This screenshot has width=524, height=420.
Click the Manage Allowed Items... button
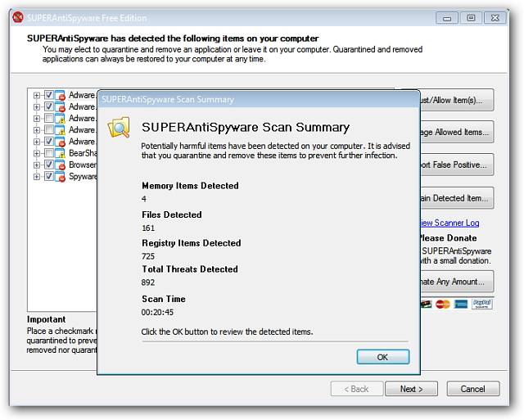(457, 132)
